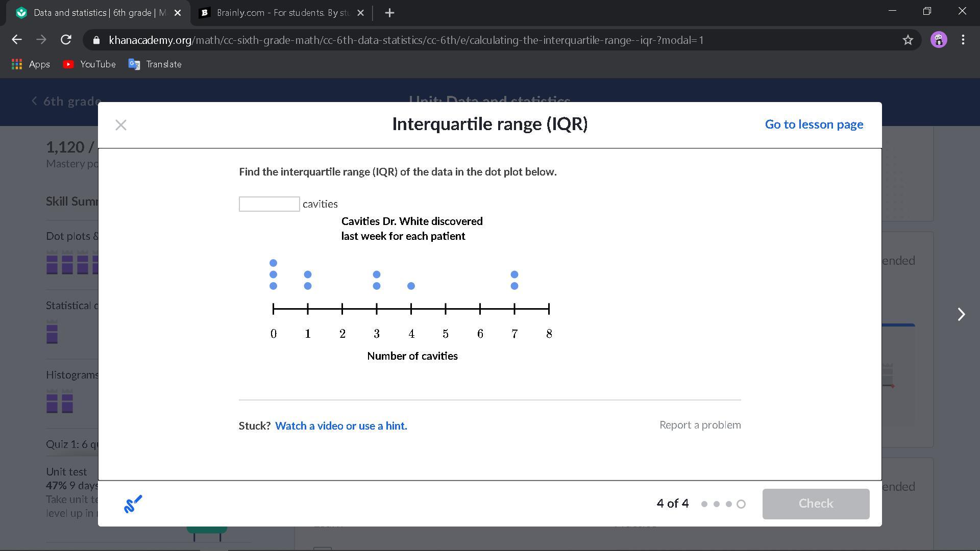Go to next item with right chevron

pos(961,314)
